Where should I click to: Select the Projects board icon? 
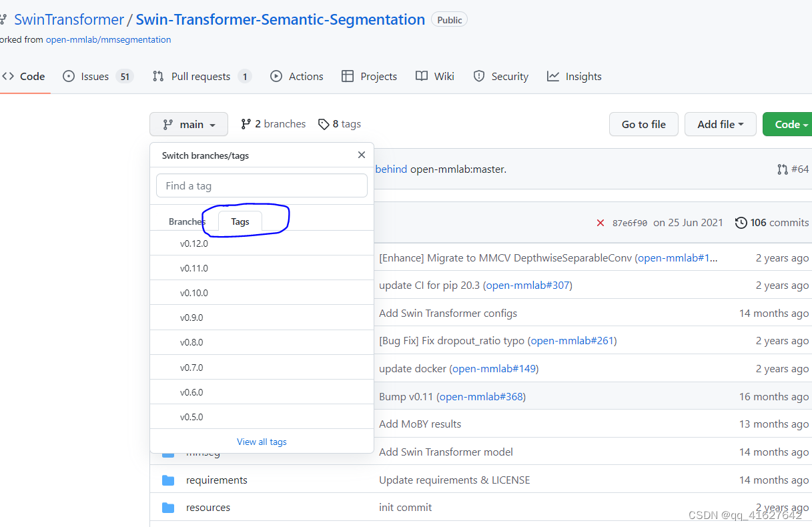tap(348, 76)
